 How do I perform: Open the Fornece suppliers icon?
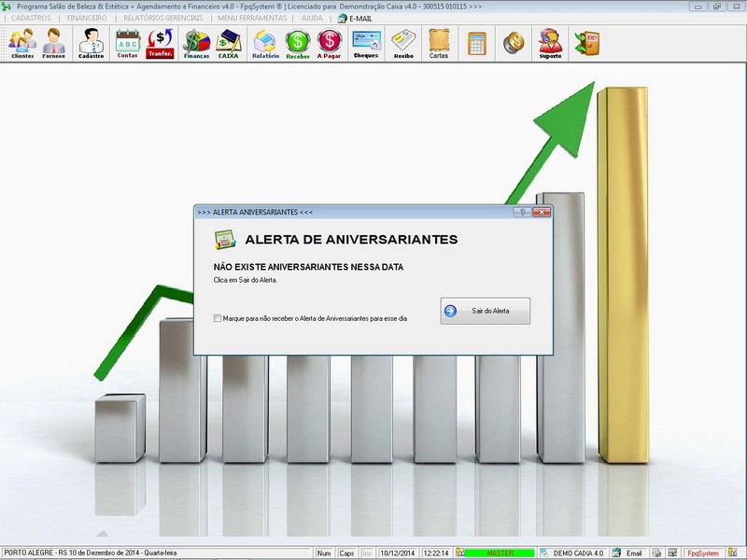[x=53, y=43]
